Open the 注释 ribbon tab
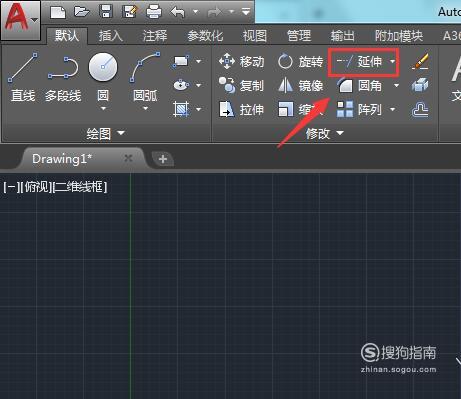Viewport: 461px width, 399px height. point(155,36)
